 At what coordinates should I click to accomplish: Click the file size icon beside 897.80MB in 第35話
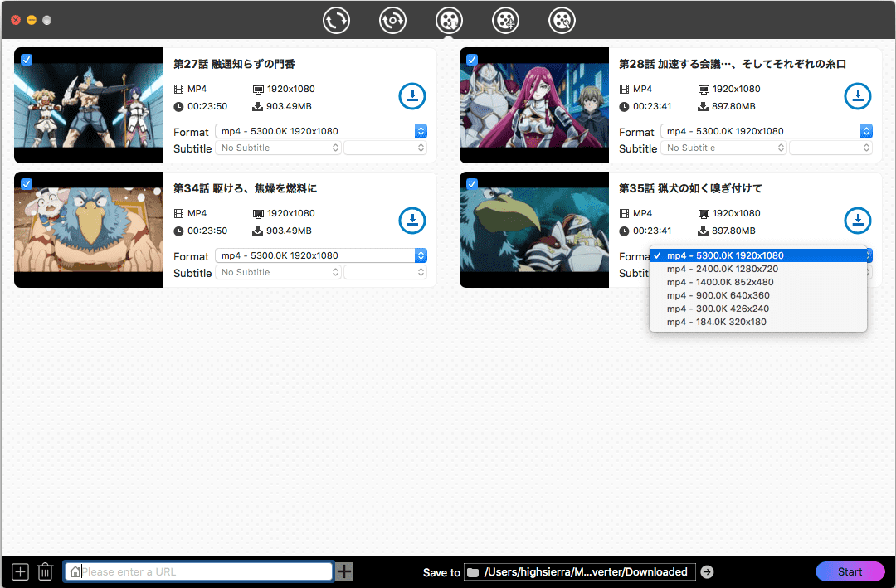click(704, 231)
